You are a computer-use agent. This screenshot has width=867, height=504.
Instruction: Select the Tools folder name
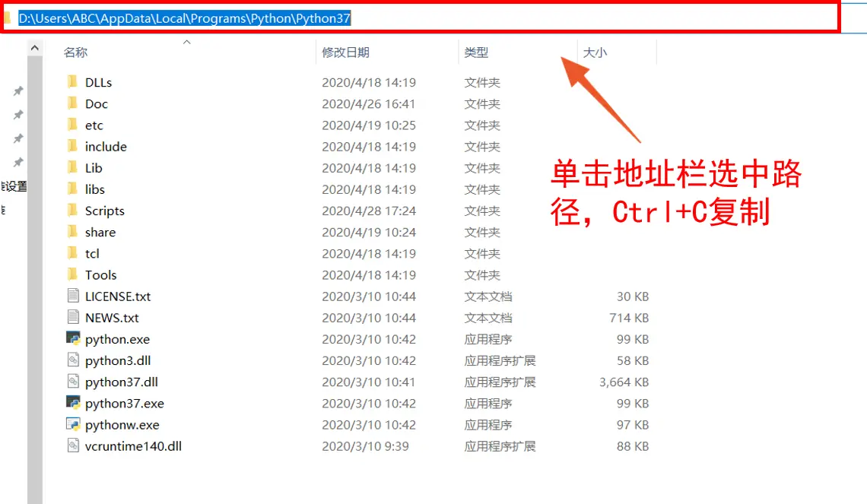100,274
